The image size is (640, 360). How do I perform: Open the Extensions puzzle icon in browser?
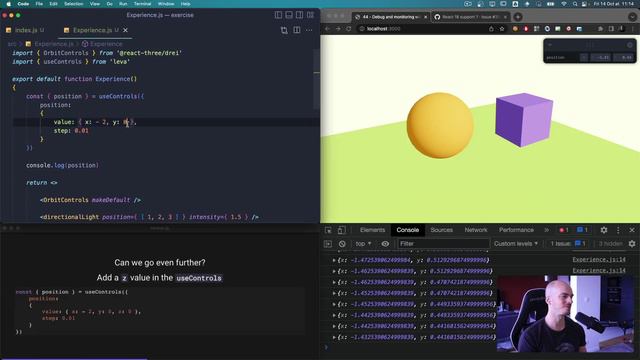coord(600,29)
